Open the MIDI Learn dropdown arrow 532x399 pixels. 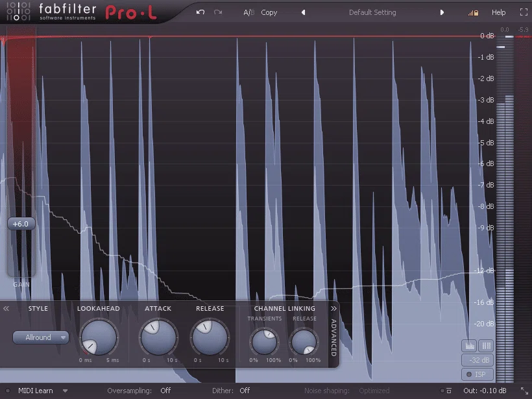[65, 391]
